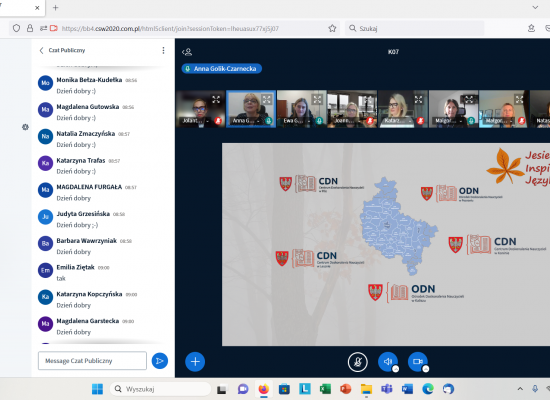Open Excel from the taskbar
This screenshot has width=550, height=400.
(x=325, y=389)
